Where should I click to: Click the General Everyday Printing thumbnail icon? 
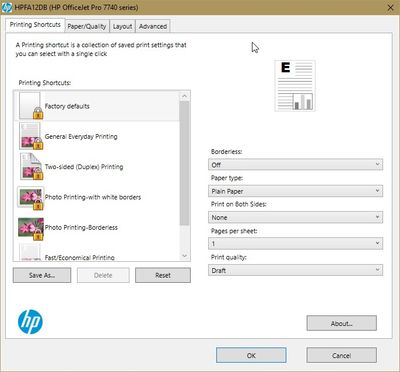coord(31,136)
